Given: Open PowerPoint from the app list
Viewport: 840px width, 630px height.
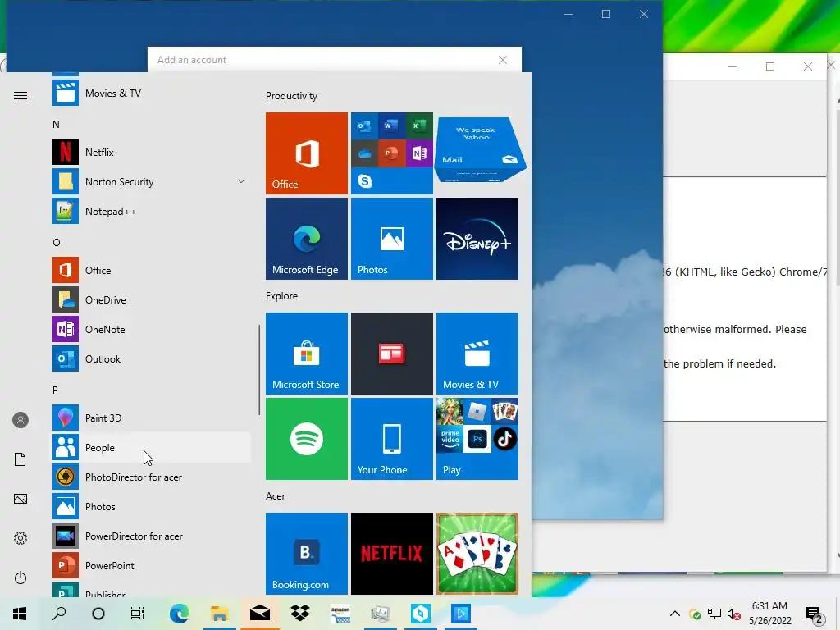Looking at the screenshot, I should click(x=151, y=565).
